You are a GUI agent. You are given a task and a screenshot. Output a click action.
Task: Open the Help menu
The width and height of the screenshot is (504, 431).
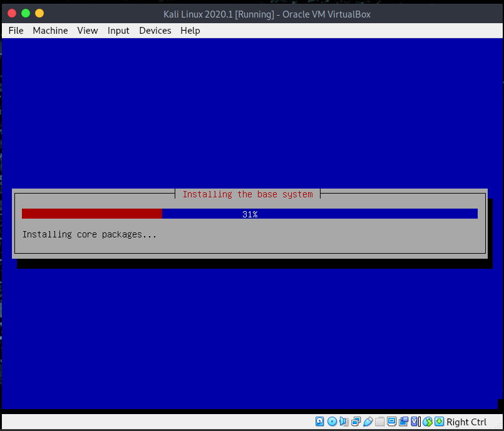coord(190,31)
